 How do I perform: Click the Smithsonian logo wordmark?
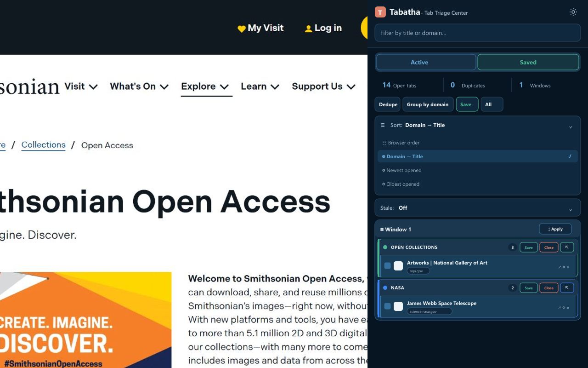[30, 87]
